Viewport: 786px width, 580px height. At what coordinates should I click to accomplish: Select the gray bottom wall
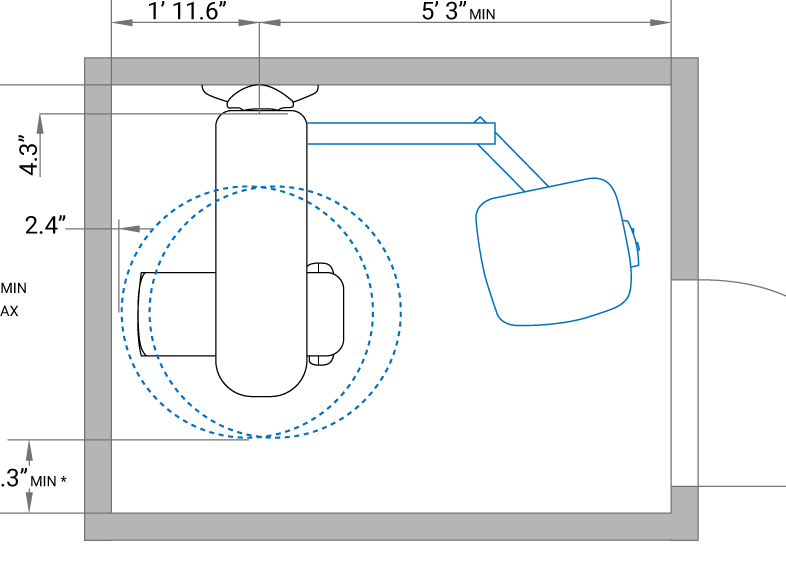[390, 527]
